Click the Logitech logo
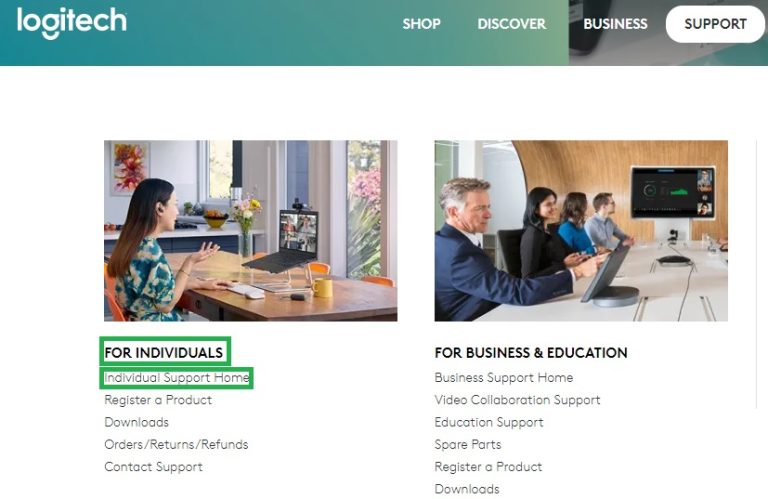The height and width of the screenshot is (499, 768). point(72,23)
